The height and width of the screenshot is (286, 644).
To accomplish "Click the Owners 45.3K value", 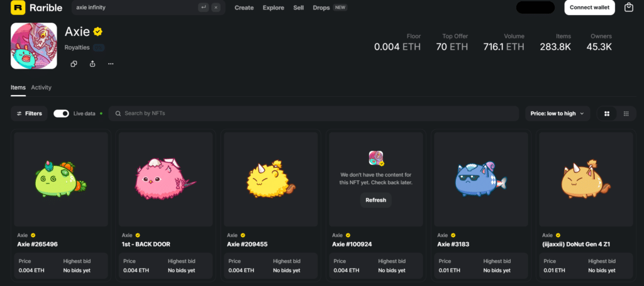I will pyautogui.click(x=599, y=47).
